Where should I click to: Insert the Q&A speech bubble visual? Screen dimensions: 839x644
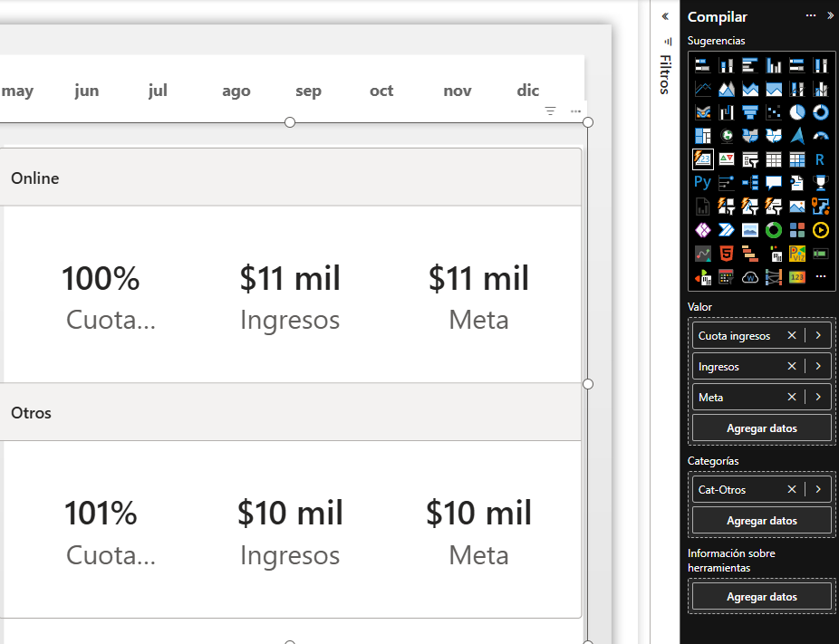click(x=773, y=183)
